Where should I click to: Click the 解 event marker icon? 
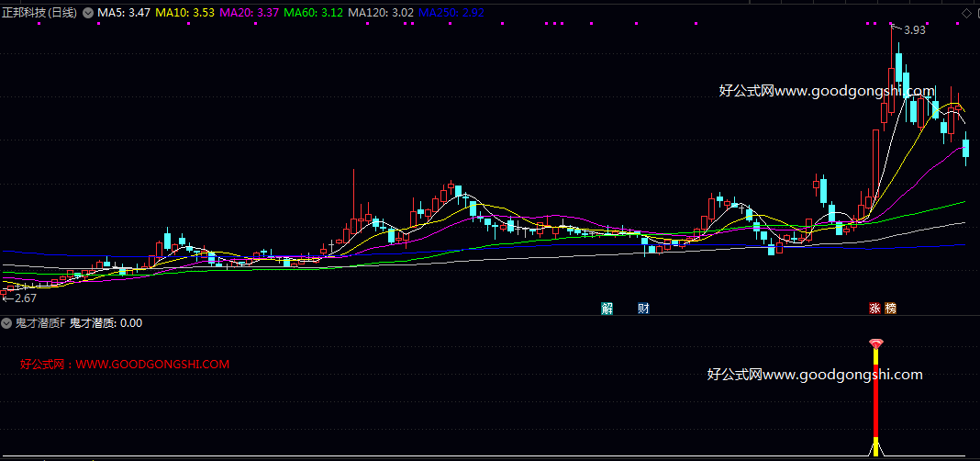click(607, 308)
